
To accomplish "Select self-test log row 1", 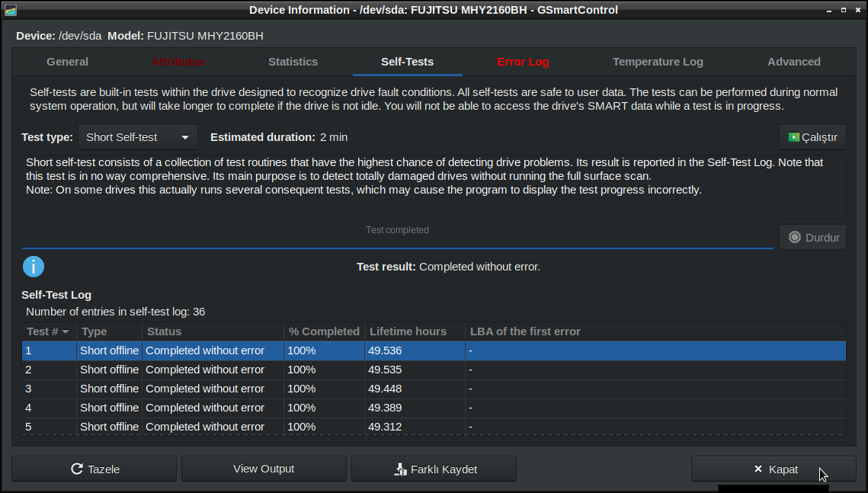I will (x=434, y=351).
